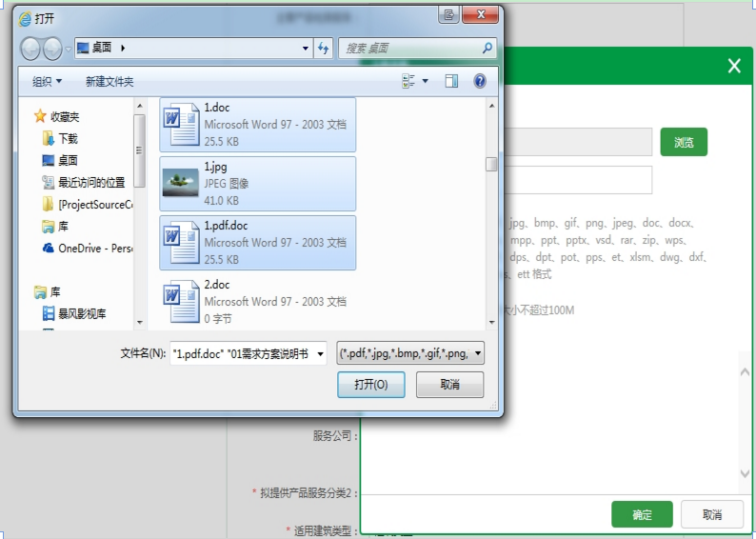
Task: Click the Forward navigation arrow button
Action: [52, 49]
